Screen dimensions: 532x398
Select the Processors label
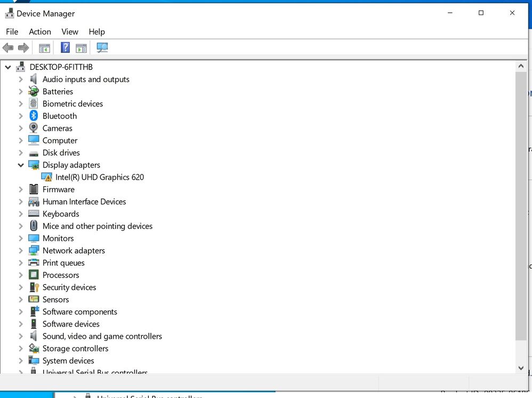click(61, 275)
